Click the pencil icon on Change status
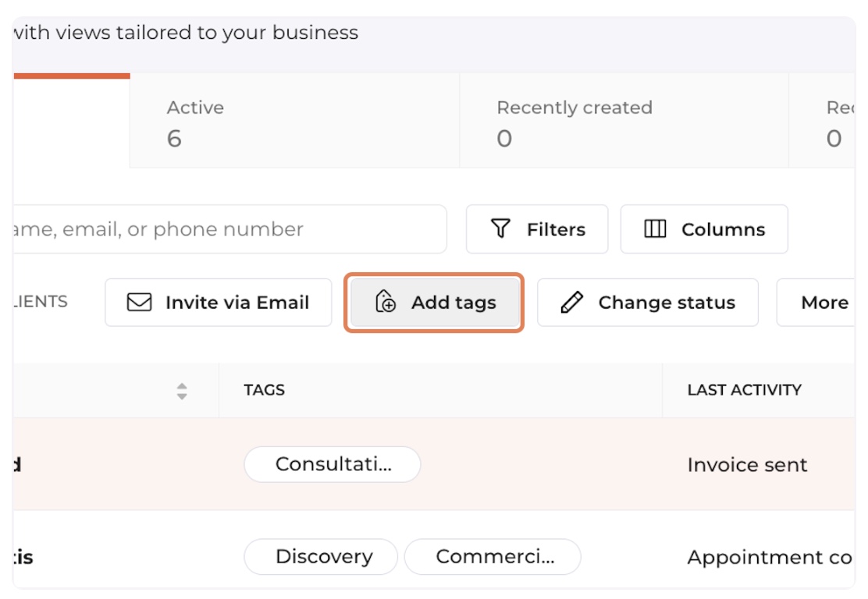This screenshot has width=868, height=599. [572, 303]
